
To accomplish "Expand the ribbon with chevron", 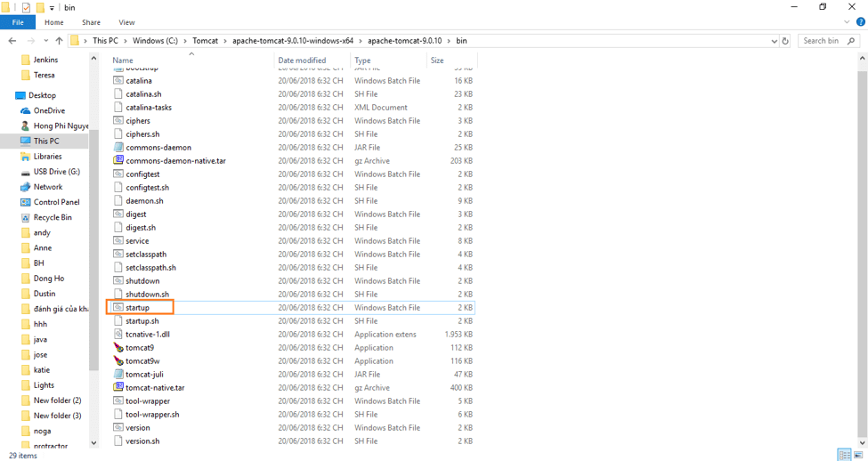I will click(847, 22).
